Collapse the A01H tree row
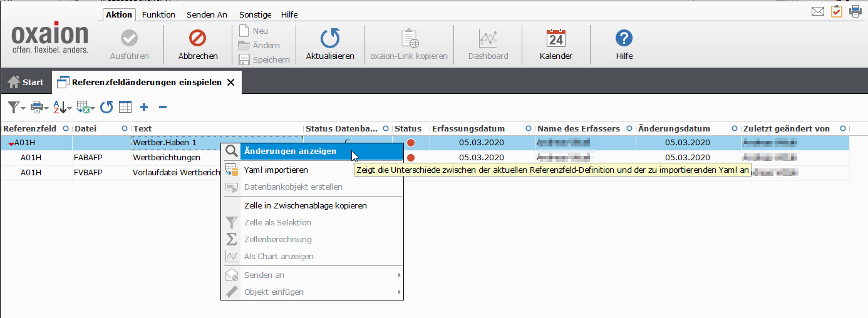Image resolution: width=868 pixels, height=318 pixels. pyautogui.click(x=11, y=143)
